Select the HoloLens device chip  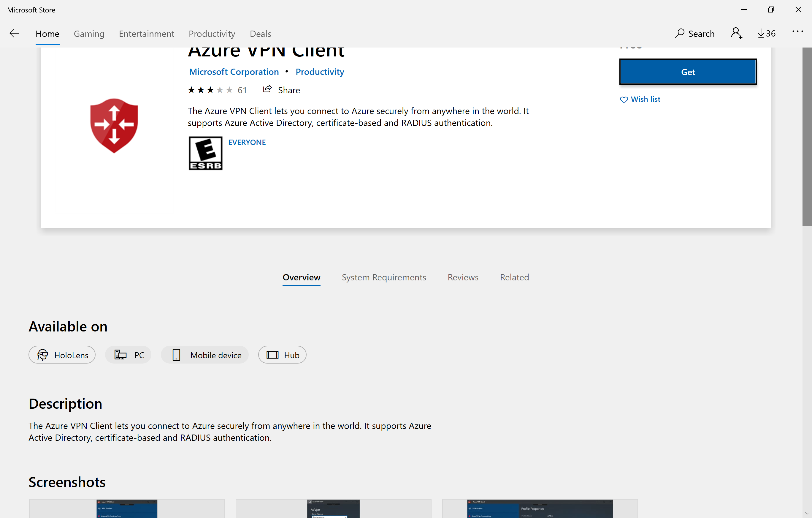[62, 355]
